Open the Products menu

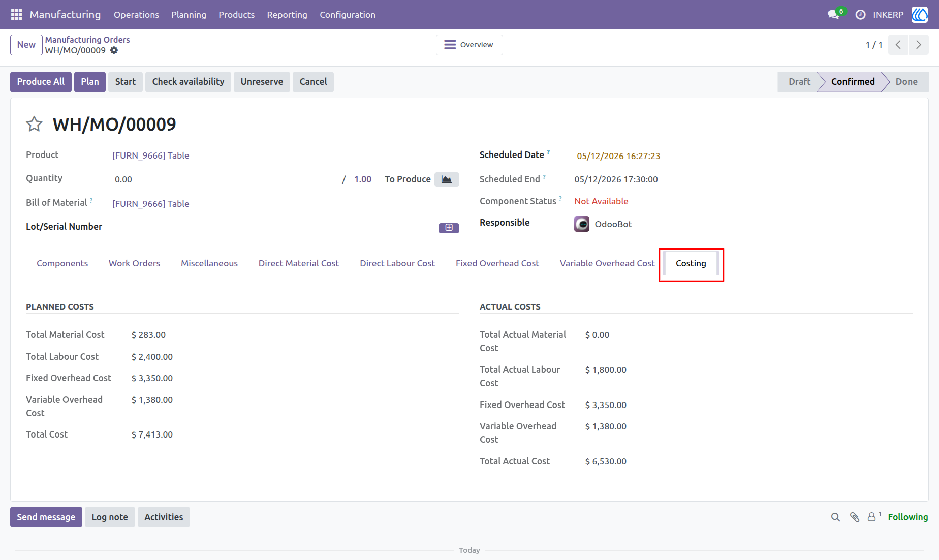tap(236, 15)
